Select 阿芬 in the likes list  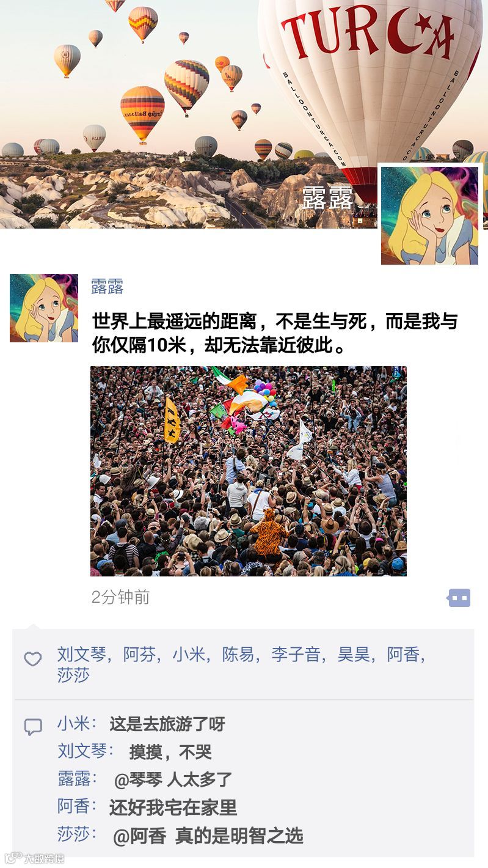click(x=139, y=655)
